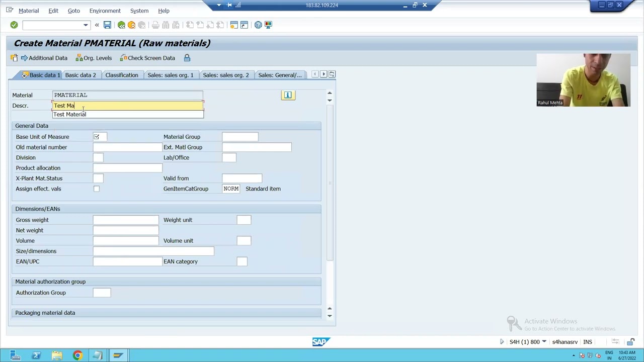Expand the S4H (1) 800 system dropdown
Image resolution: width=644 pixels, height=362 pixels.
544,342
